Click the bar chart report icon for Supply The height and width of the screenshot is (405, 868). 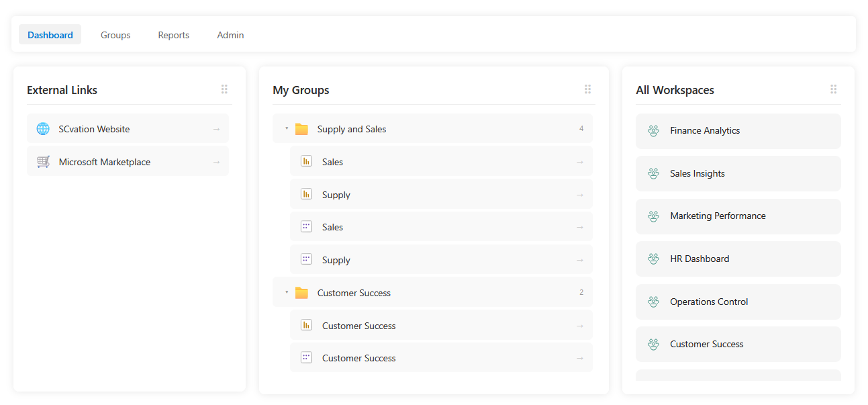(x=306, y=195)
